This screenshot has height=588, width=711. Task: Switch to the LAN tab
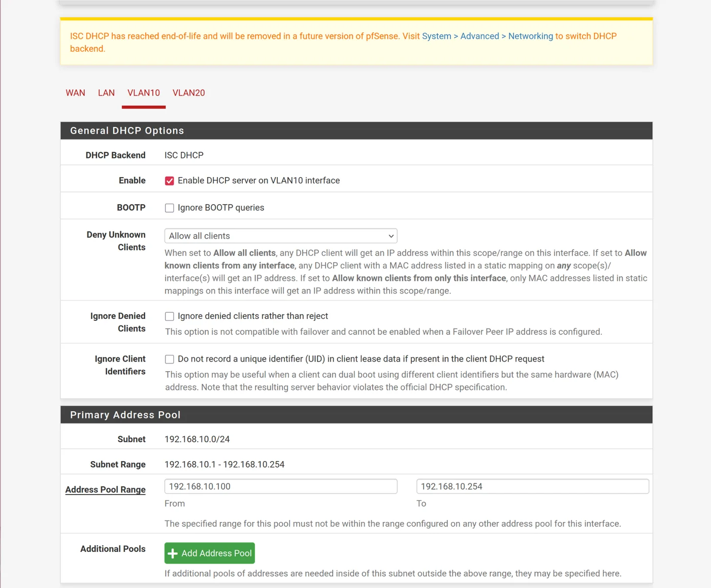(x=106, y=93)
